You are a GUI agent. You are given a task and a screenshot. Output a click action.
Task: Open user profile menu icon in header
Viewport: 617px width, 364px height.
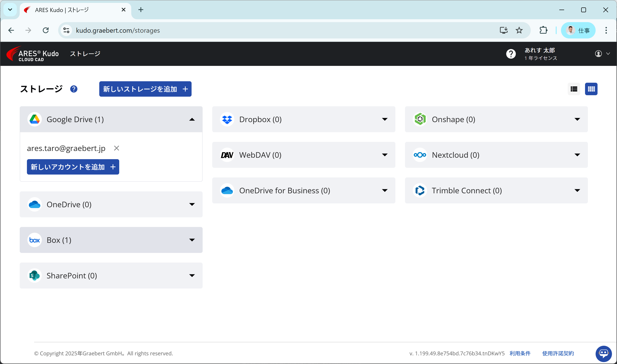[x=598, y=54]
